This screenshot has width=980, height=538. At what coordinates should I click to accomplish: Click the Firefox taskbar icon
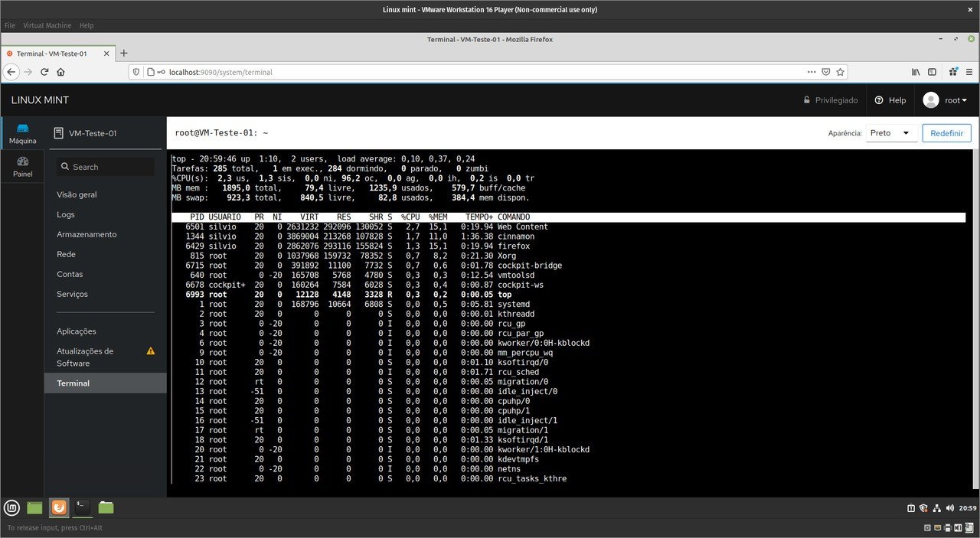pos(59,507)
